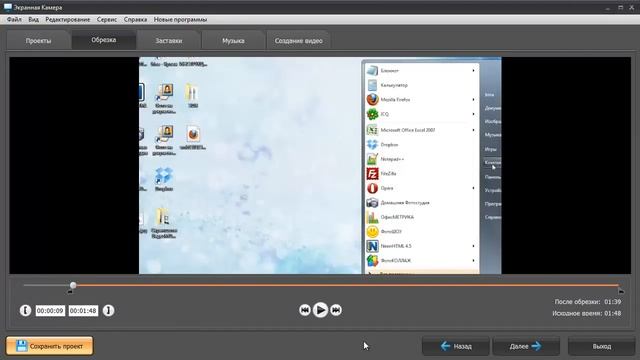This screenshot has width=640, height=360.
Task: Click the Калькулятор icon in preview
Action: 372,85
